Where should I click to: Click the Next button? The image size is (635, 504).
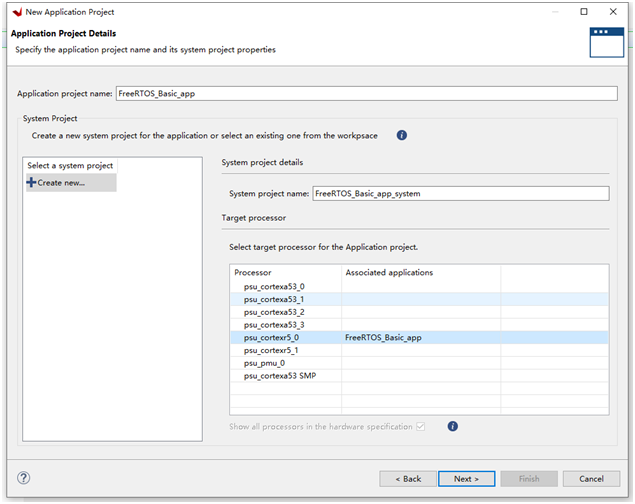coord(466,479)
